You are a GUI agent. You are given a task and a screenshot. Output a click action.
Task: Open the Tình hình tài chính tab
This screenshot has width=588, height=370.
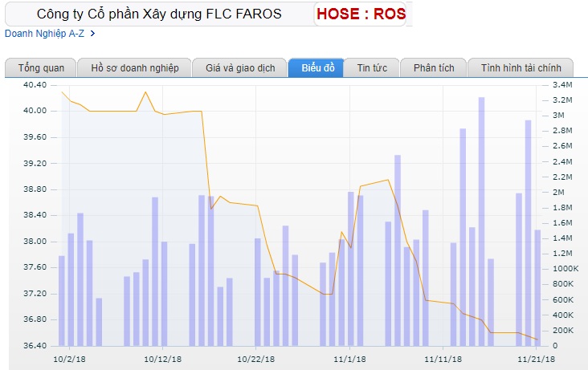tap(521, 68)
